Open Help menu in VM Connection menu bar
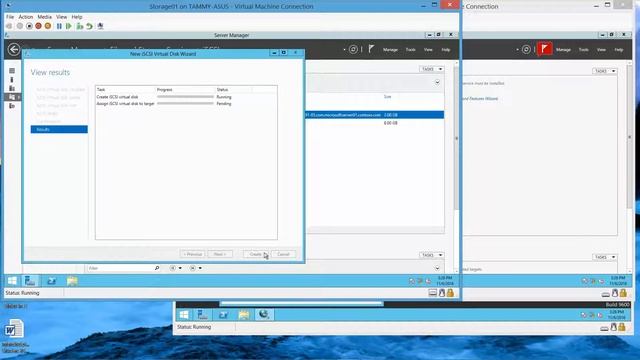This screenshot has height=360, width=640. [77, 17]
